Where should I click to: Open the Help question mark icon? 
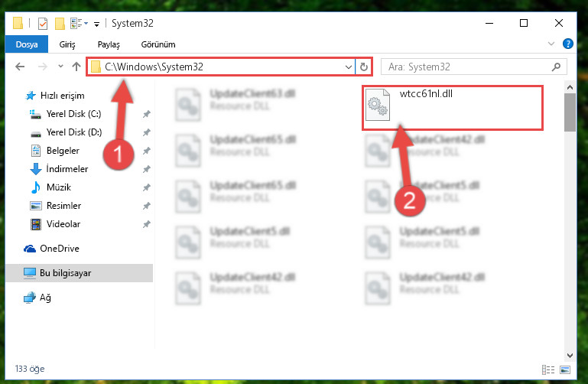pyautogui.click(x=568, y=44)
